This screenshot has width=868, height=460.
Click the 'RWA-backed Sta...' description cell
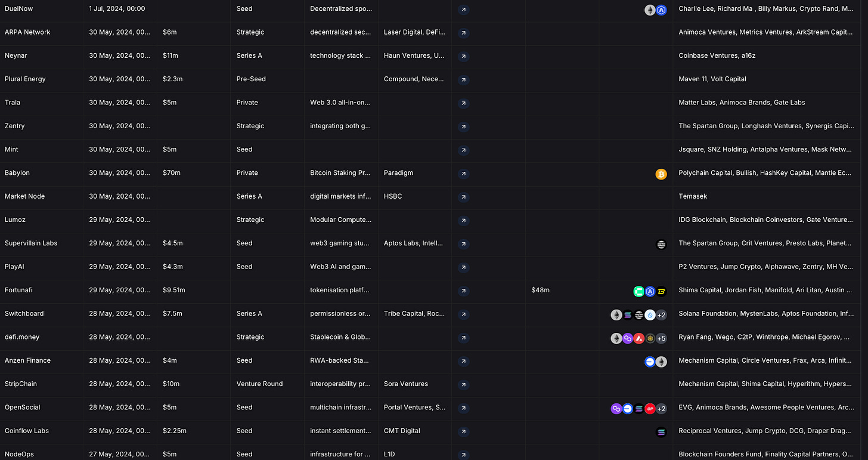(x=340, y=360)
